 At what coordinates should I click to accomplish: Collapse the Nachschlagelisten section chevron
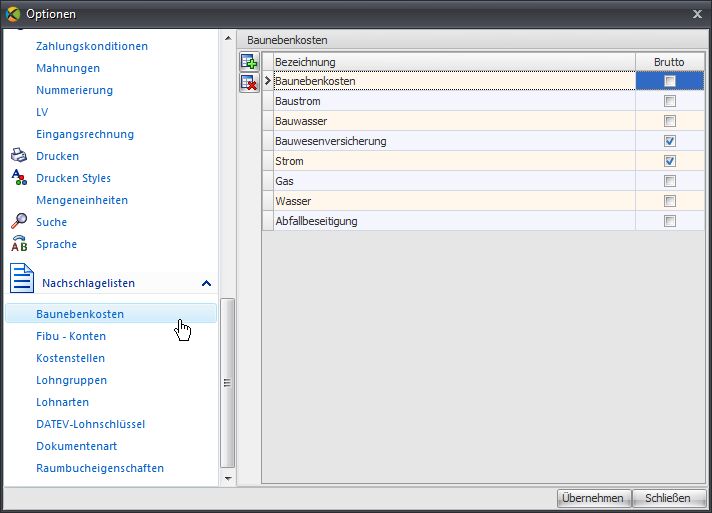click(x=206, y=283)
